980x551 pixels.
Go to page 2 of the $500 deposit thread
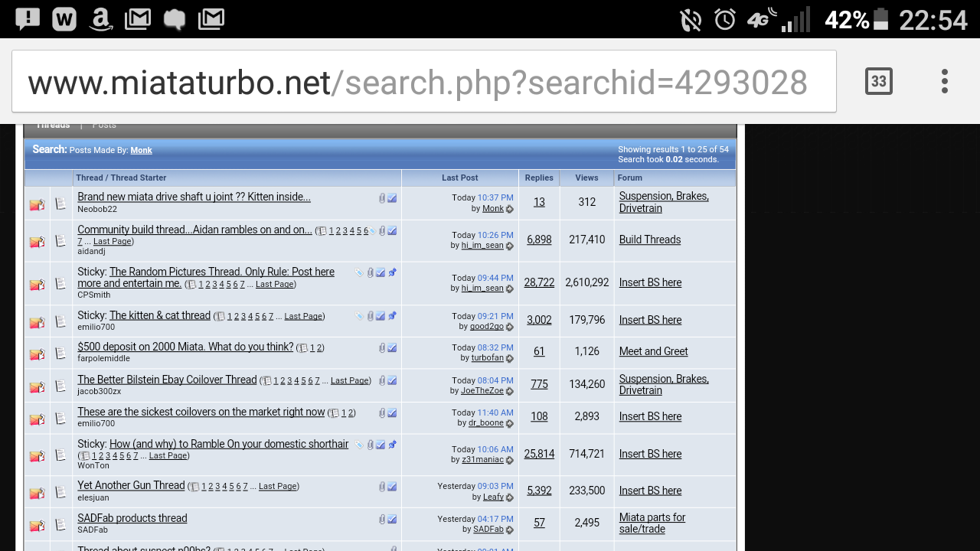(x=319, y=348)
